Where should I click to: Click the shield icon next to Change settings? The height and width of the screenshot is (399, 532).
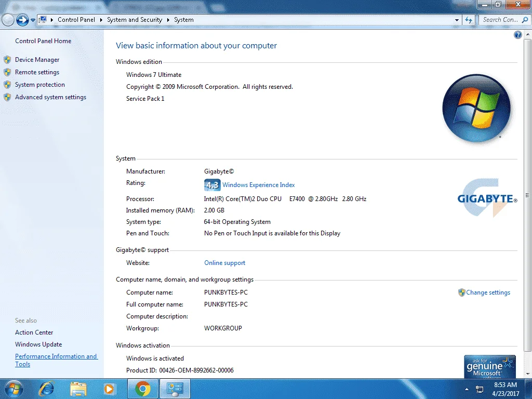pyautogui.click(x=461, y=292)
